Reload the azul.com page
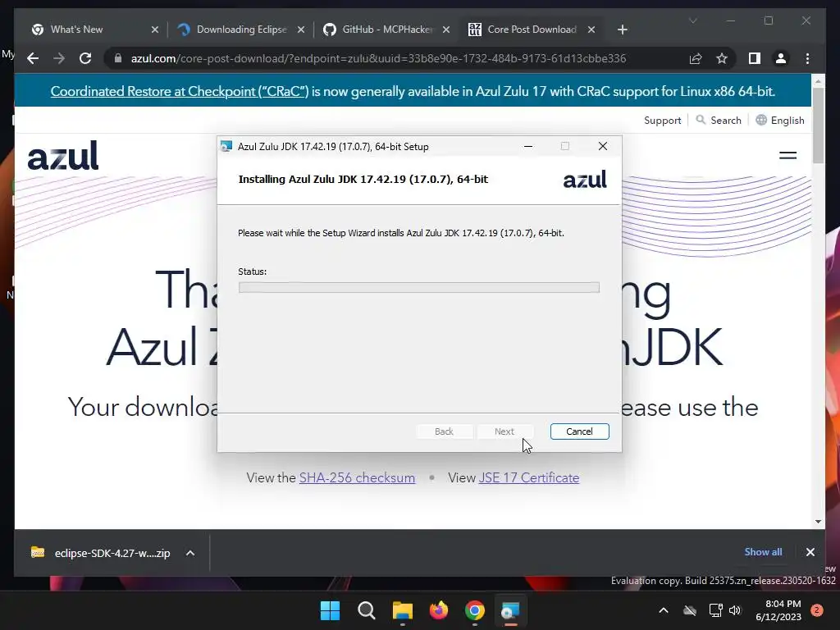Screen dimensions: 840x630 tap(85, 58)
